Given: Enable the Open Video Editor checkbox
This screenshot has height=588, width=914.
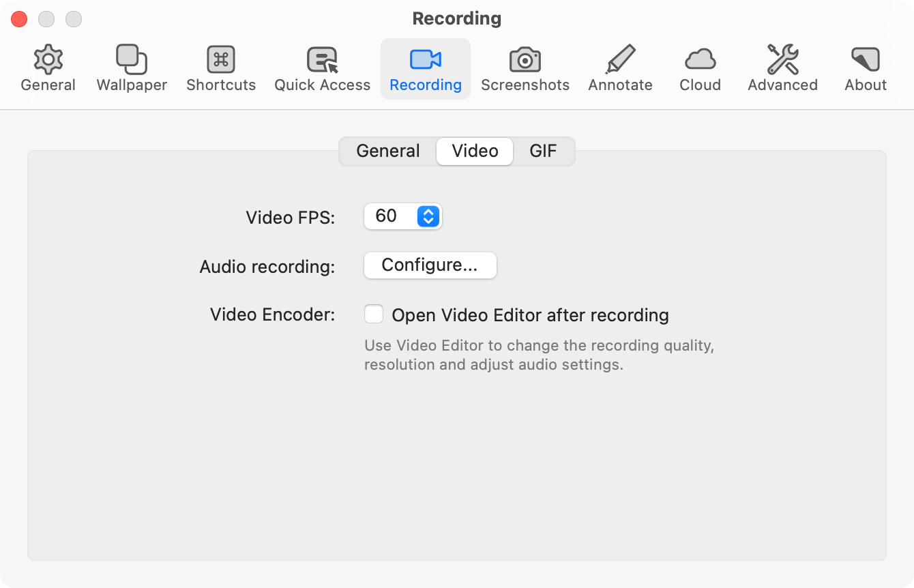Looking at the screenshot, I should (x=374, y=314).
